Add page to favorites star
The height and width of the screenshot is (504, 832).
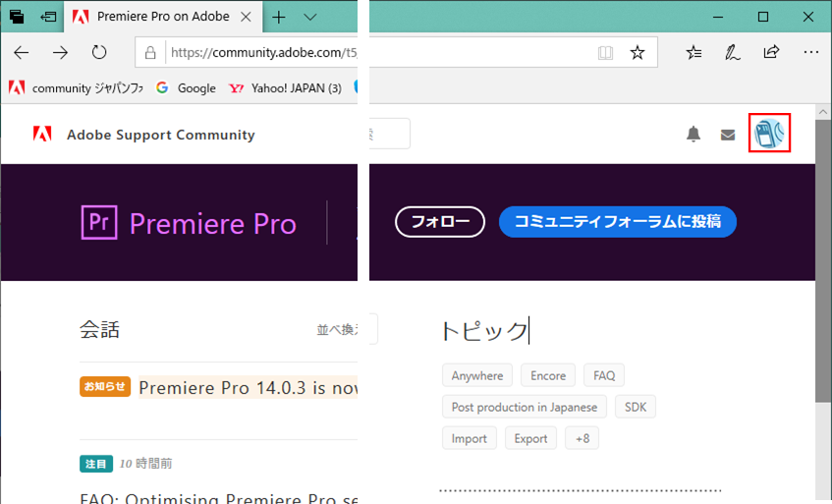pyautogui.click(x=638, y=52)
